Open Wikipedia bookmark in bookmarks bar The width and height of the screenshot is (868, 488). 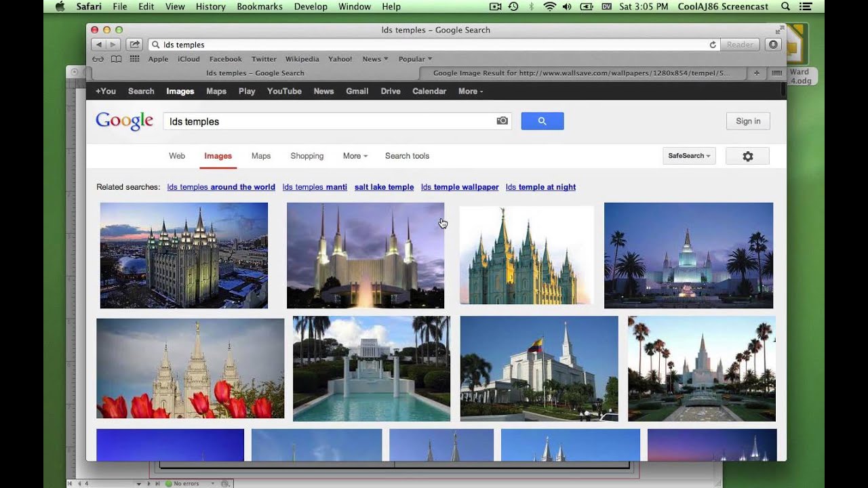click(x=302, y=59)
